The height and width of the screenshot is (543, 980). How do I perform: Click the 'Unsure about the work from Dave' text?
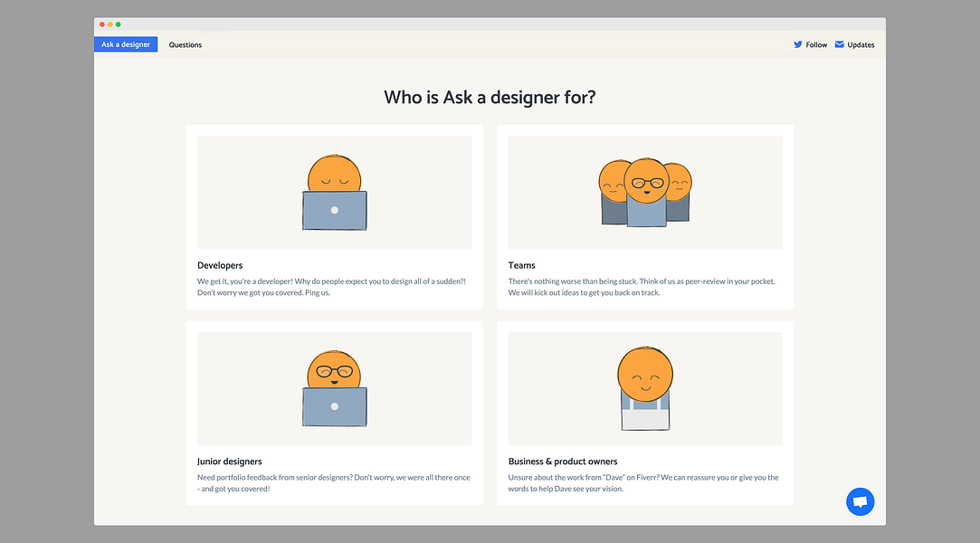[x=643, y=483]
